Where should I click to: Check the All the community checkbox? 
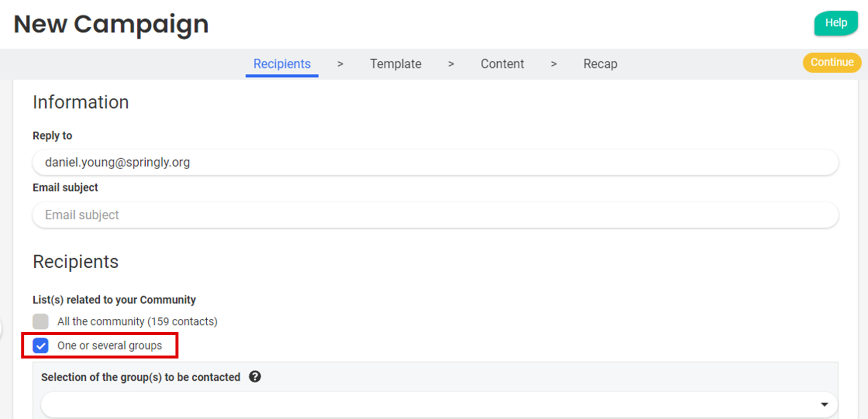click(x=41, y=321)
